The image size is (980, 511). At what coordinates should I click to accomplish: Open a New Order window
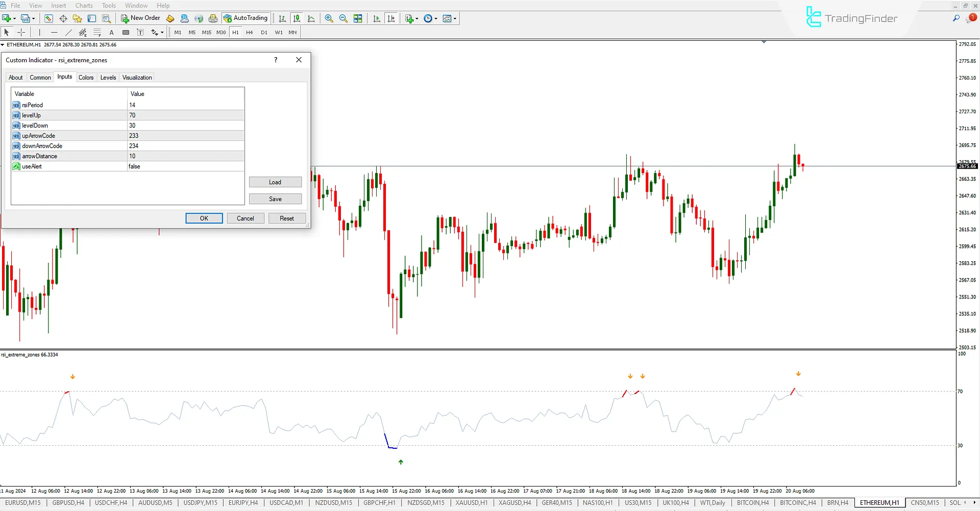point(141,18)
